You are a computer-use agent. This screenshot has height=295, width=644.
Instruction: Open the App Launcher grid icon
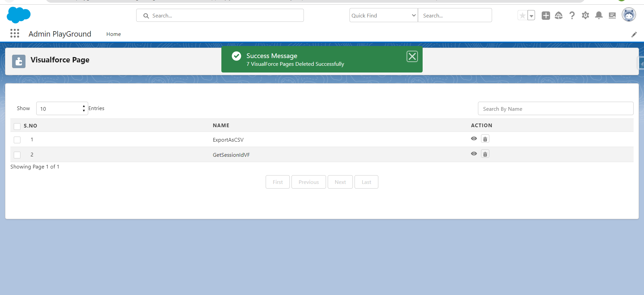(15, 33)
